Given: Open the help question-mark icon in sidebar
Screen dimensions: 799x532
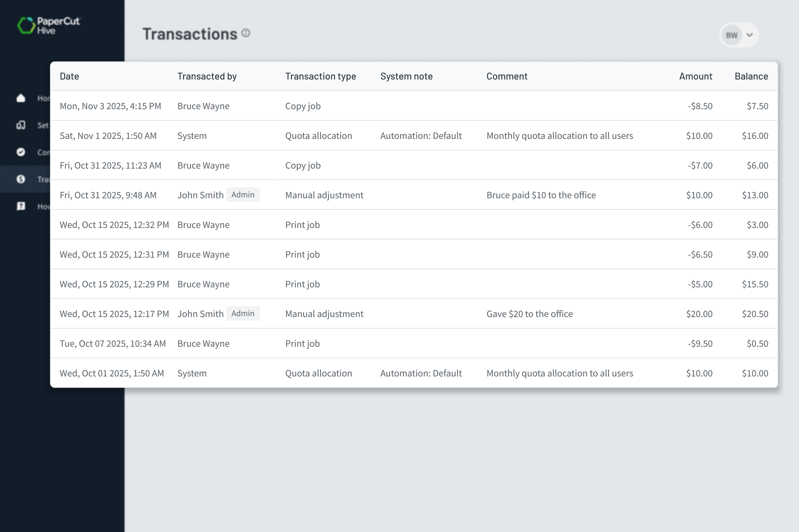Looking at the screenshot, I should (21, 206).
